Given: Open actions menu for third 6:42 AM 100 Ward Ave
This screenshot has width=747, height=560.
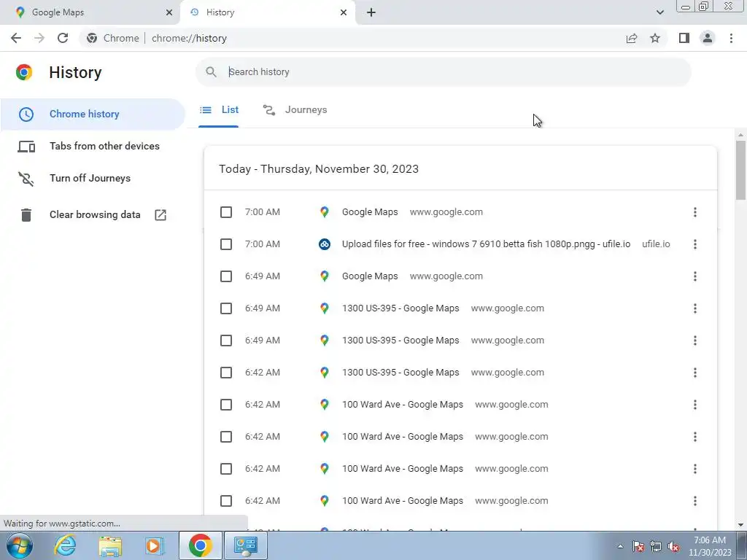Looking at the screenshot, I should point(695,469).
